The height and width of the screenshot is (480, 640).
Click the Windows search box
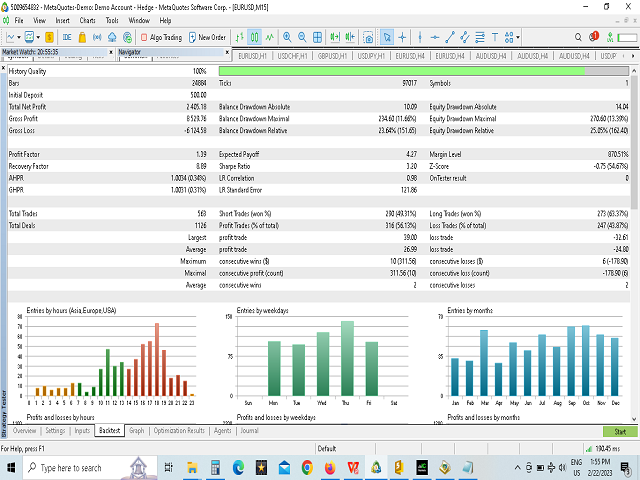coord(90,468)
